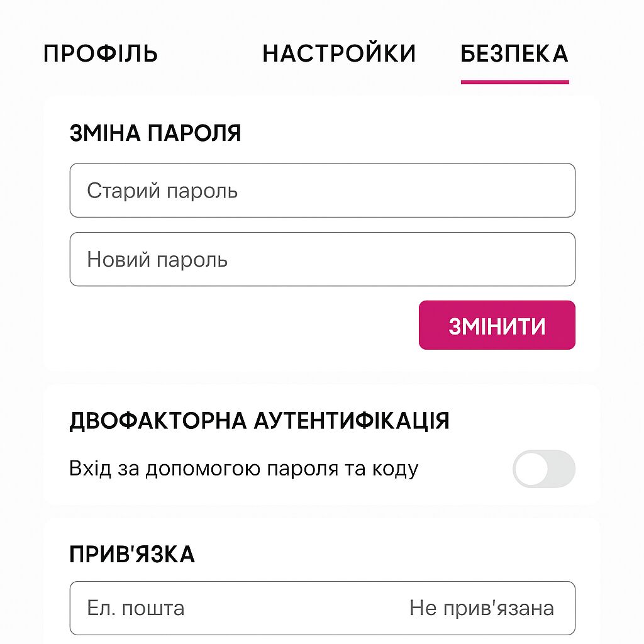Image resolution: width=644 pixels, height=644 pixels.
Task: Switch to the ПРОФІЛЬ tab
Action: (99, 53)
